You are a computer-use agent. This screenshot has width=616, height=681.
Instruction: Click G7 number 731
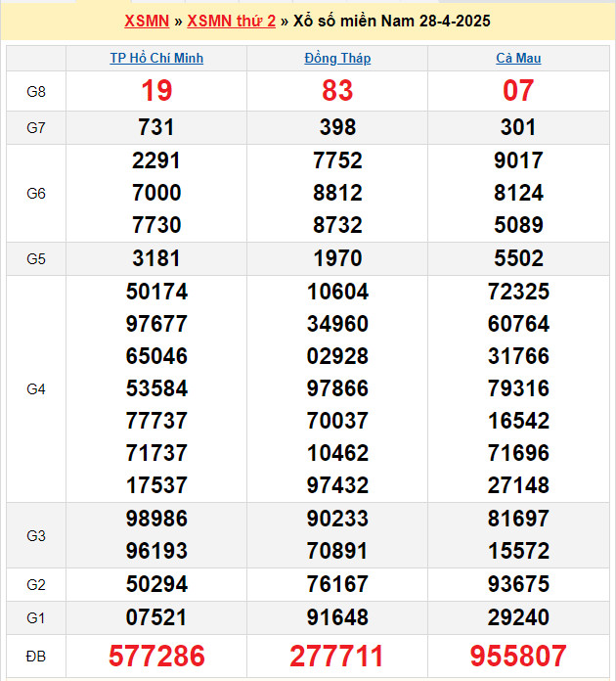tap(156, 127)
